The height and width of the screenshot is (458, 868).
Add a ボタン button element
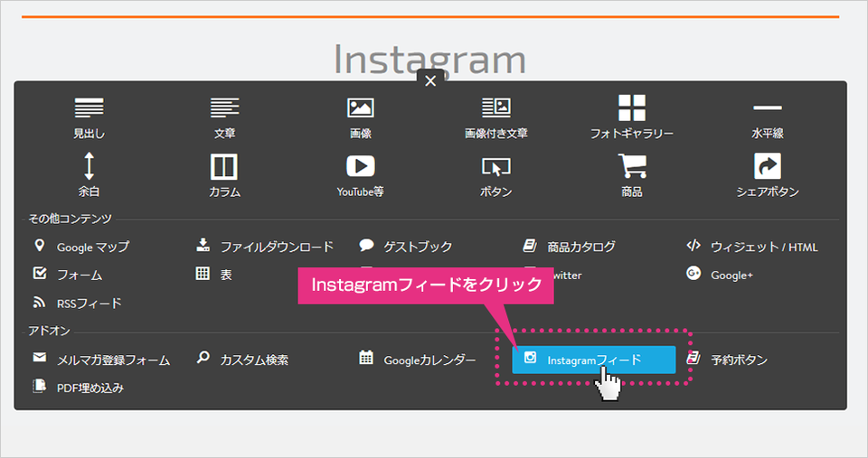pos(496,177)
